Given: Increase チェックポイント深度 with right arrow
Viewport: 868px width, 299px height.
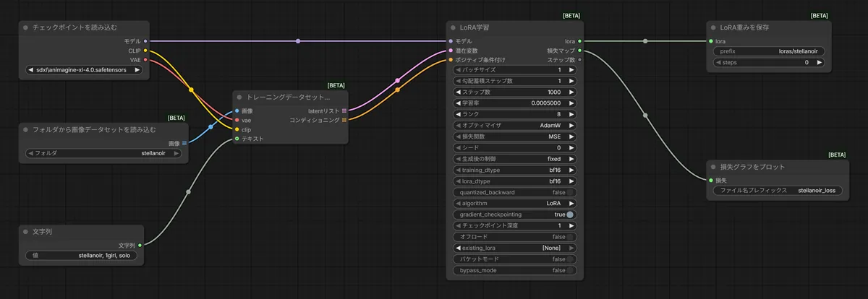Looking at the screenshot, I should 572,226.
